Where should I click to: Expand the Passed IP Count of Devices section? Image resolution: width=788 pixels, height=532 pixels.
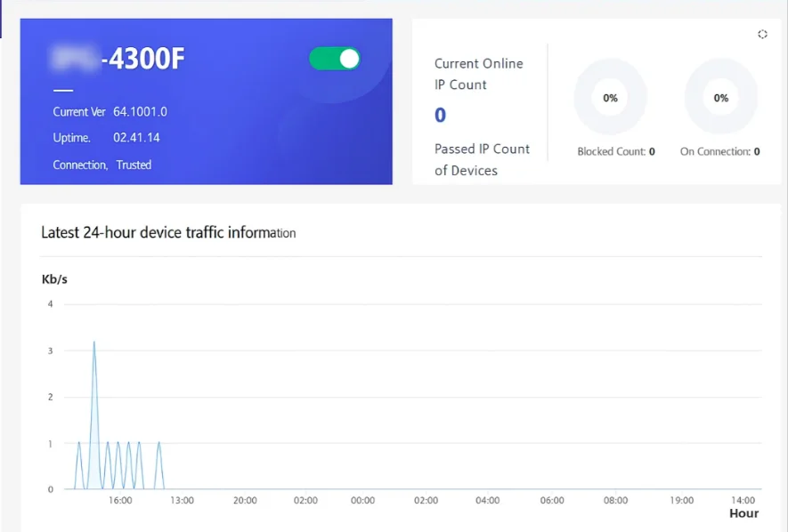point(482,159)
